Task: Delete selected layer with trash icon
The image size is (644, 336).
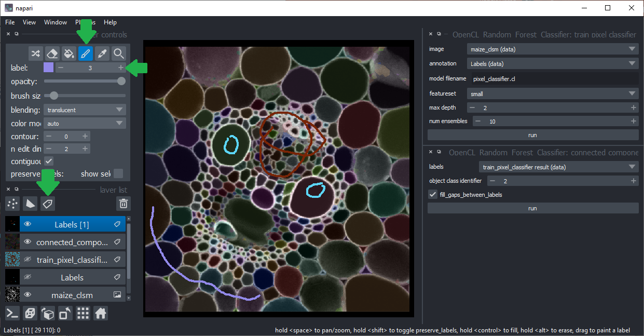Action: [123, 204]
